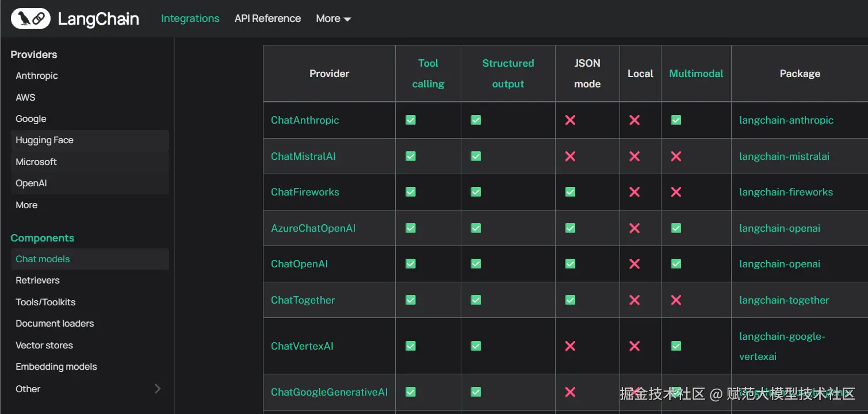Open Chat models in the Components sidebar
This screenshot has height=414, width=868.
tap(43, 259)
